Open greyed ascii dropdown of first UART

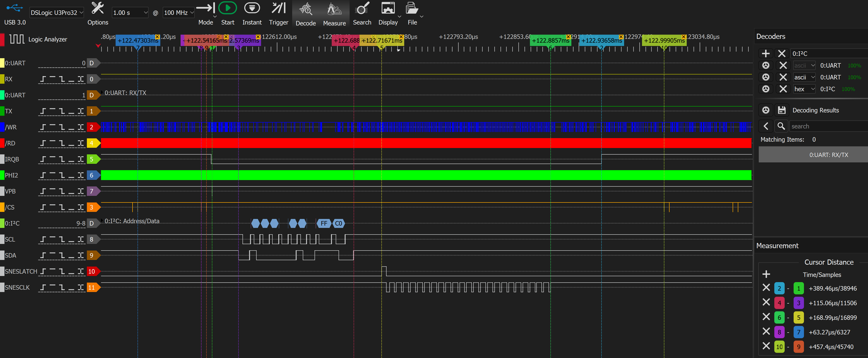click(x=804, y=66)
